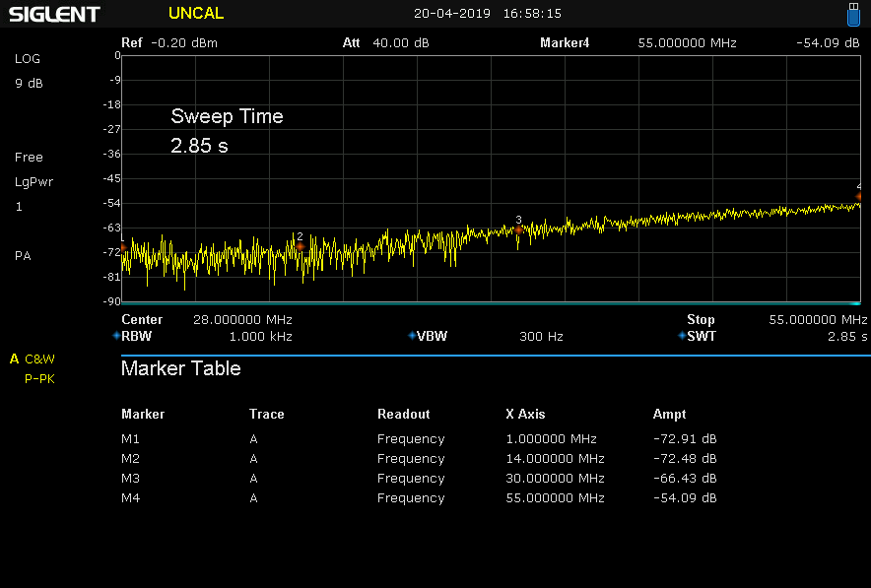Click the -45 label on the Y axis
The height and width of the screenshot is (588, 871).
click(111, 179)
